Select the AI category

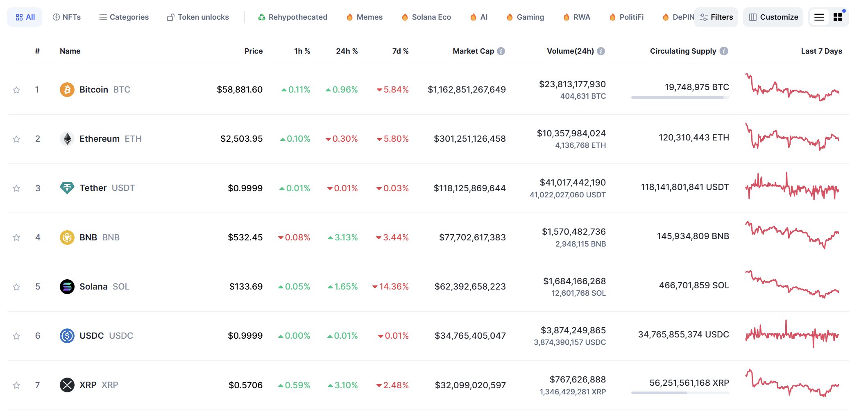[479, 17]
